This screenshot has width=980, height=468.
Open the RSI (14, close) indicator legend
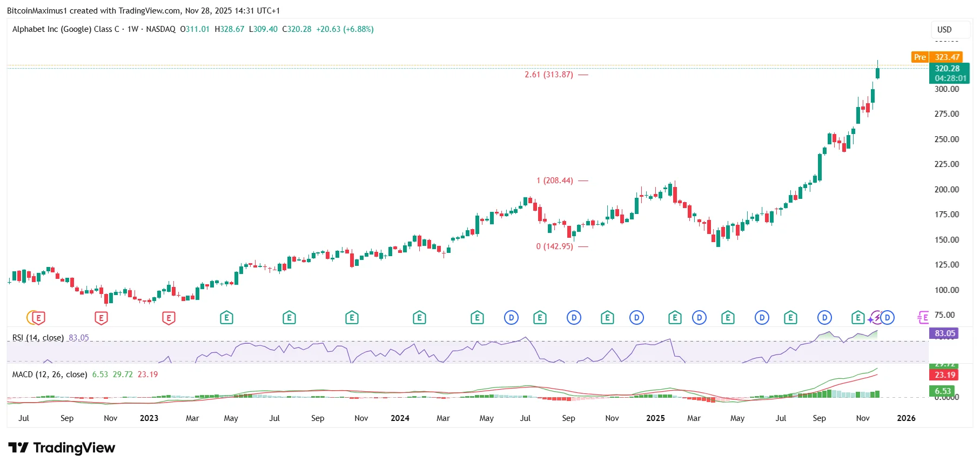click(x=38, y=338)
